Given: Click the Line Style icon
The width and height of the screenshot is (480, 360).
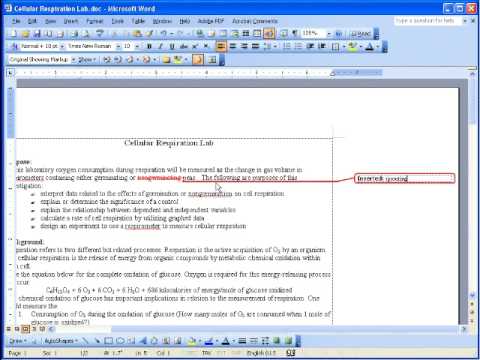Looking at the screenshot, I should [x=242, y=341].
